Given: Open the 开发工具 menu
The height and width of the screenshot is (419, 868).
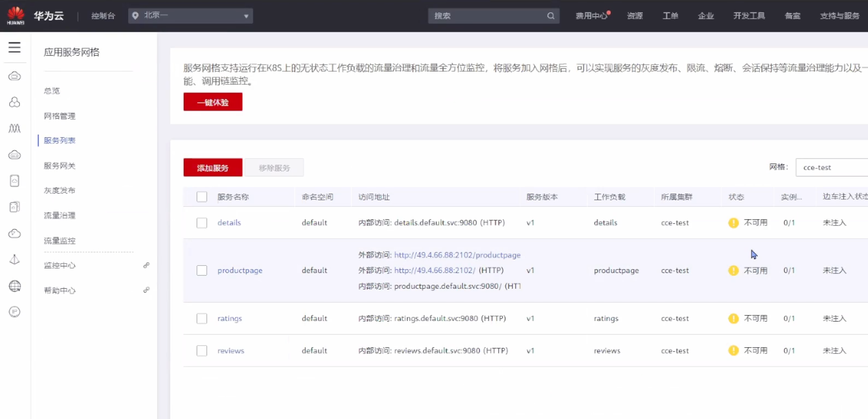Looking at the screenshot, I should point(749,16).
